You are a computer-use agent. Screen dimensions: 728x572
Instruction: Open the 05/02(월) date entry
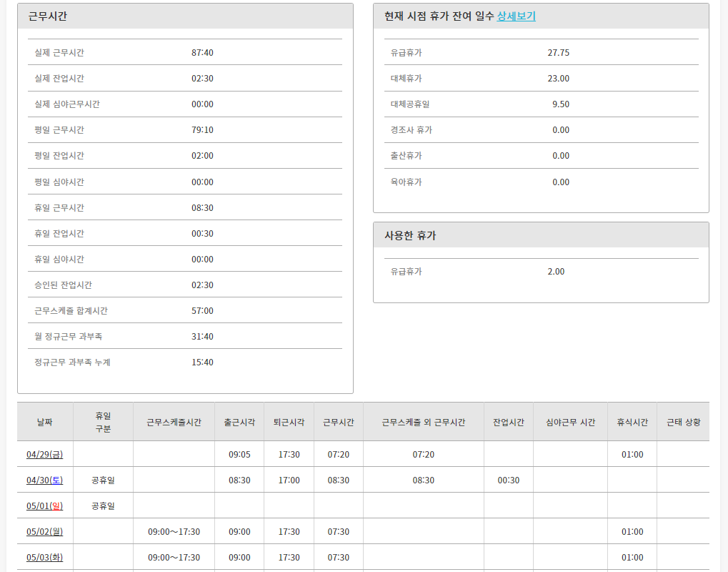point(44,531)
